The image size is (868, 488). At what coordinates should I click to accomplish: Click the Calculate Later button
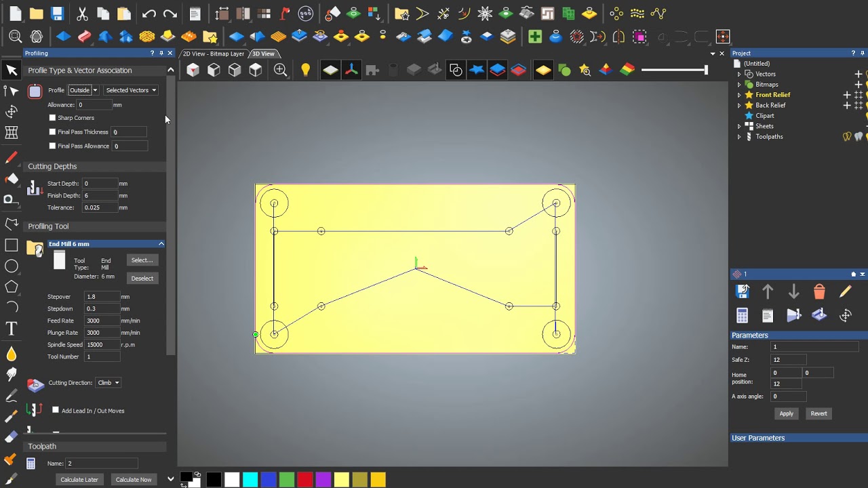coord(79,479)
